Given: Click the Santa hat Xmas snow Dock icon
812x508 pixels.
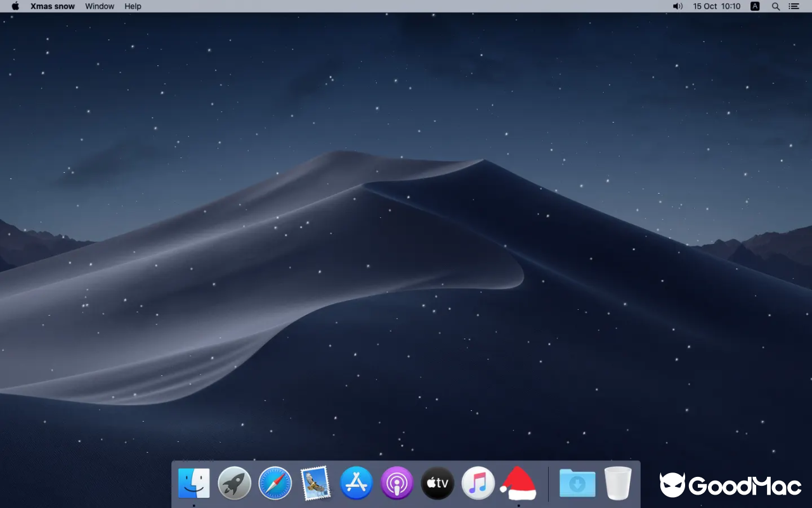Looking at the screenshot, I should [x=518, y=483].
